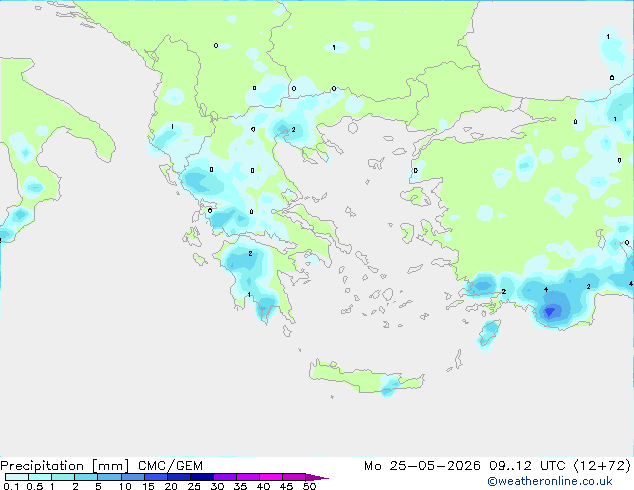The height and width of the screenshot is (490, 634).
Task: Click the 25–30 mm dark navy swatch
Action: coord(202,477)
